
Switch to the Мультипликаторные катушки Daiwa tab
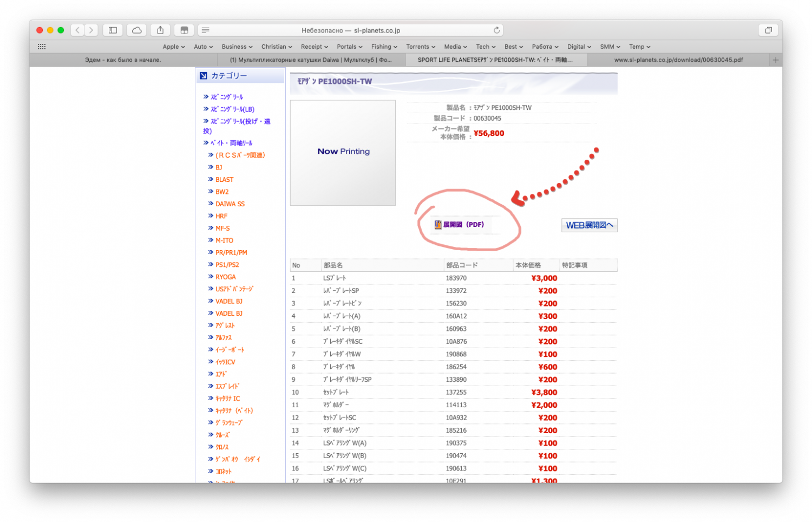[x=311, y=60]
